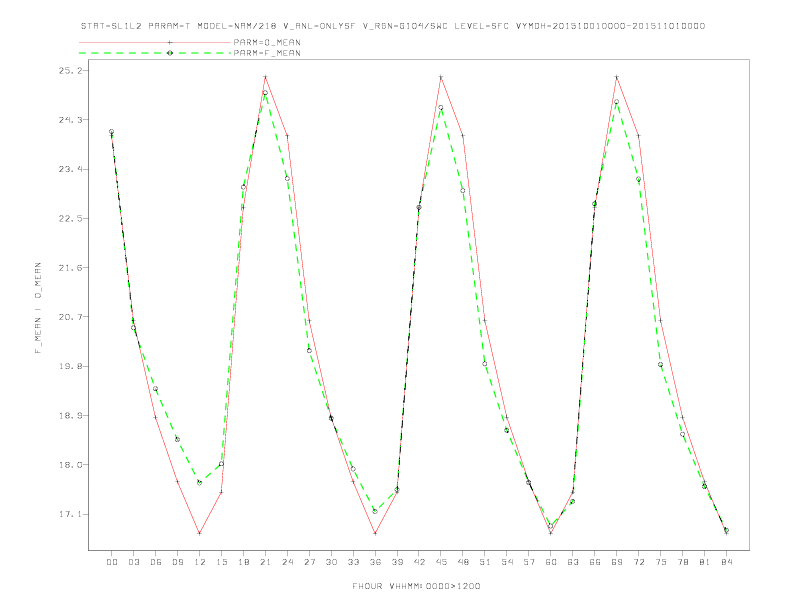Select the red solid O_MEAN legend line sample
This screenshot has width=792, height=612.
point(155,42)
